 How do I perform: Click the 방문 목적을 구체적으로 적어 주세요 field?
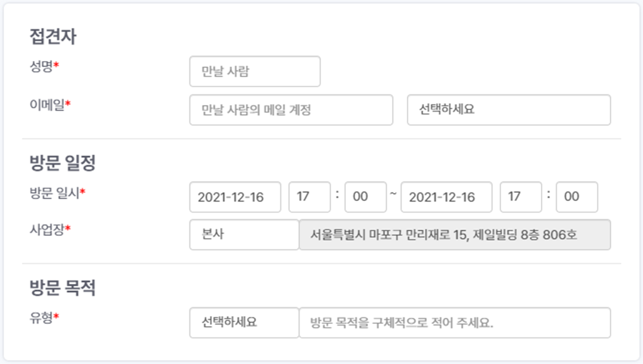[x=455, y=323]
